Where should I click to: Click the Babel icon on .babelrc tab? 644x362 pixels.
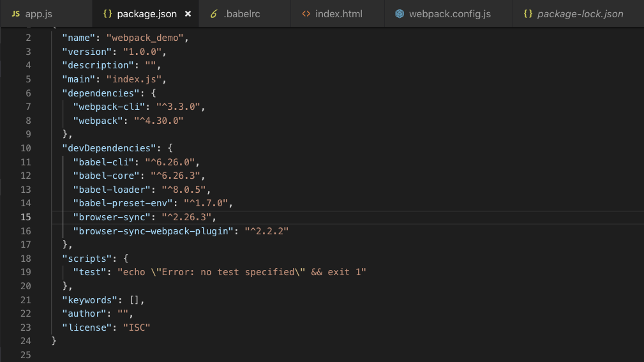tap(214, 14)
